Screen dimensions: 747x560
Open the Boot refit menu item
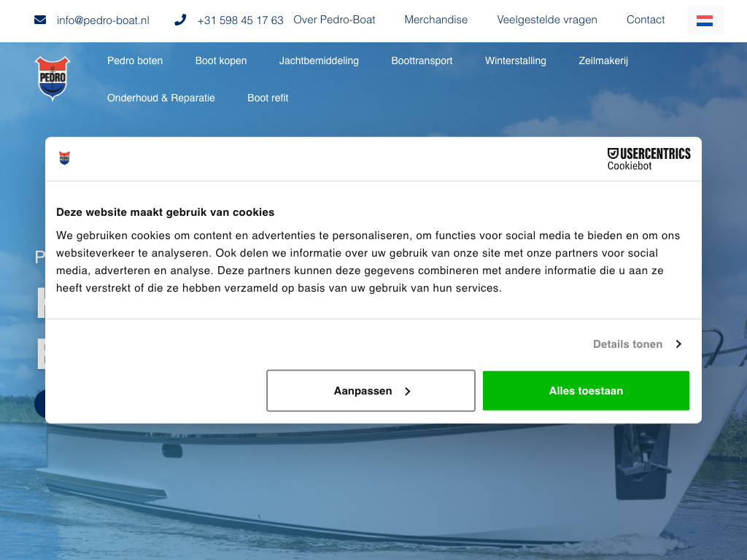click(x=268, y=98)
